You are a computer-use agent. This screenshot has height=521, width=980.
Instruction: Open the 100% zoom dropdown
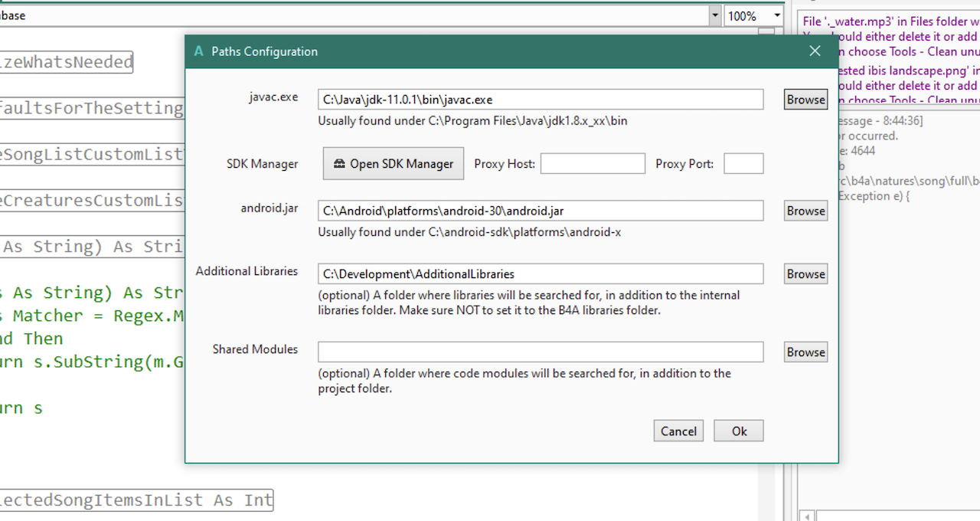[x=778, y=15]
